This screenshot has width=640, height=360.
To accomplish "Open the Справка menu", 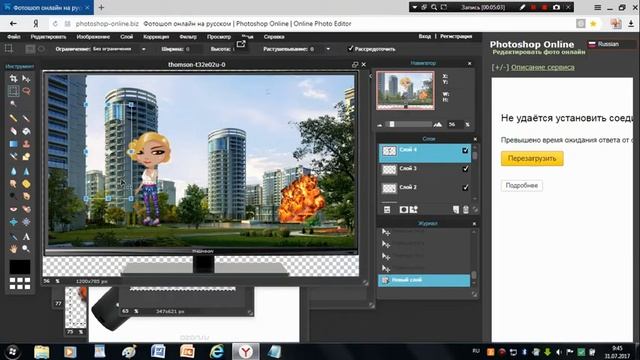I will (274, 37).
